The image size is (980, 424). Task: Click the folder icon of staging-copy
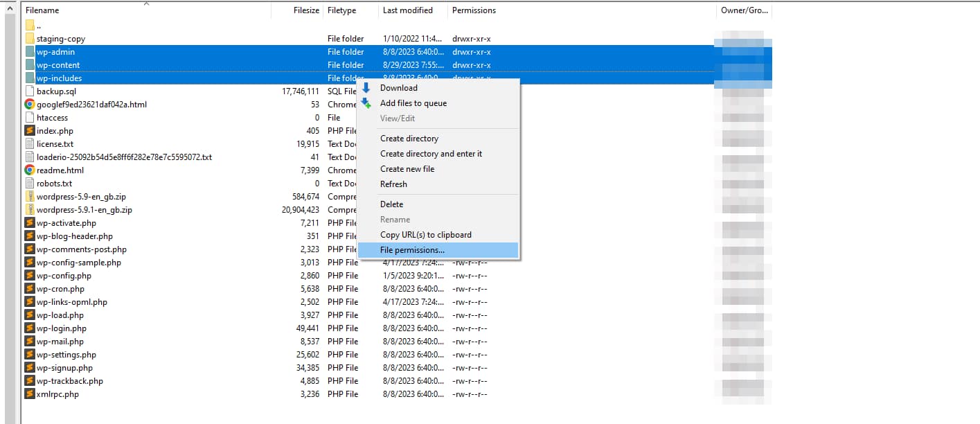click(29, 38)
